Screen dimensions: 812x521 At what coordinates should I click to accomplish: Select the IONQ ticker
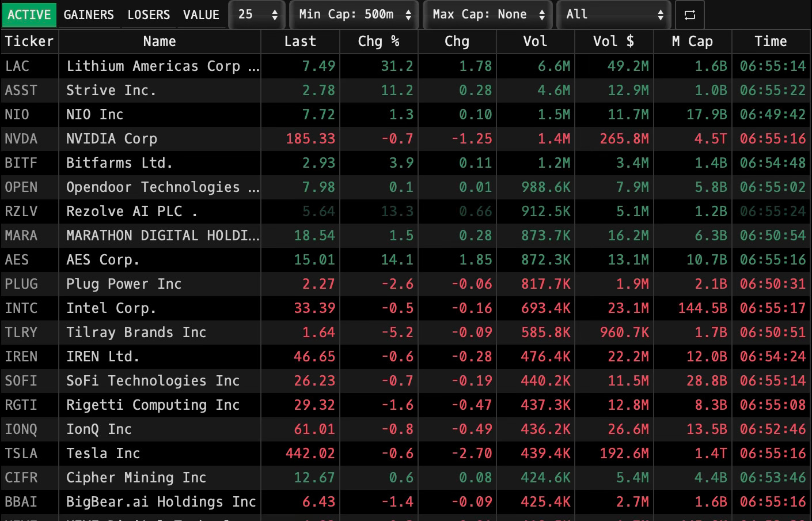(21, 429)
